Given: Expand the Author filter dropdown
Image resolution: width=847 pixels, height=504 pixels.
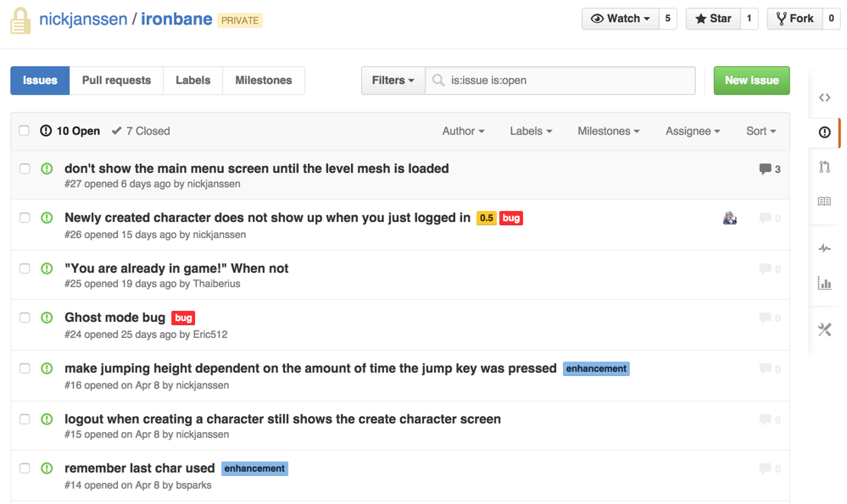Looking at the screenshot, I should 464,131.
